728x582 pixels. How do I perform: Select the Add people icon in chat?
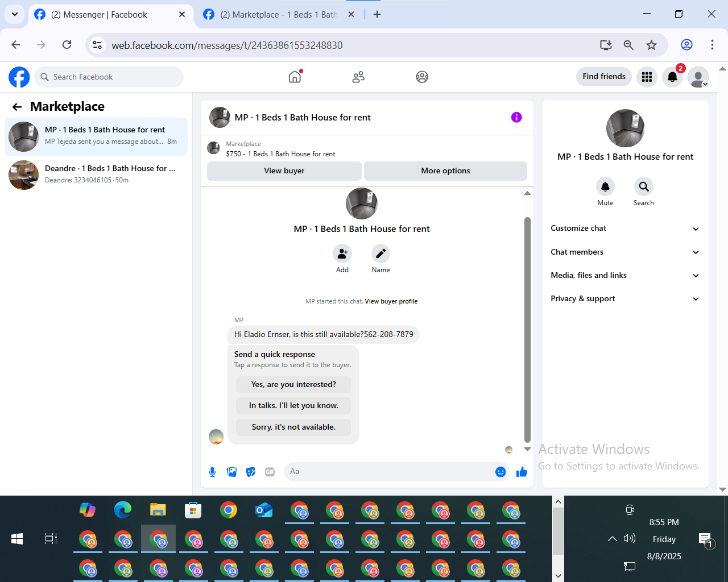pyautogui.click(x=342, y=253)
